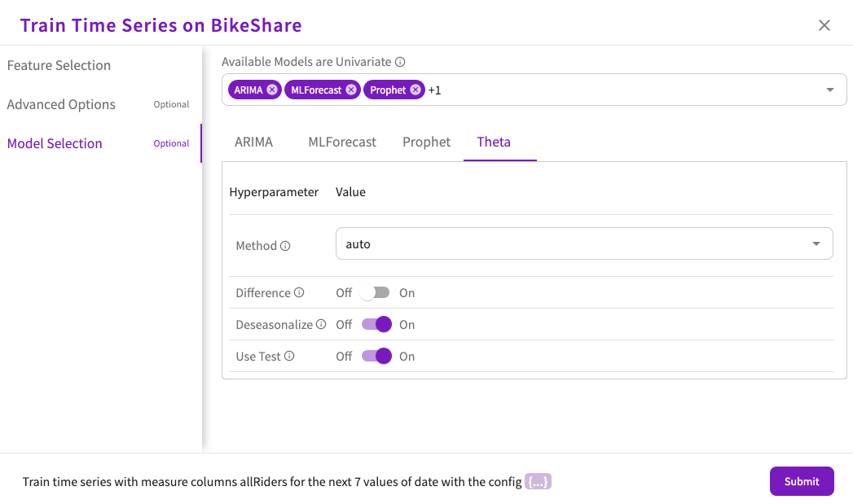853x504 pixels.
Task: Switch to the MLForecast tab
Action: [342, 142]
